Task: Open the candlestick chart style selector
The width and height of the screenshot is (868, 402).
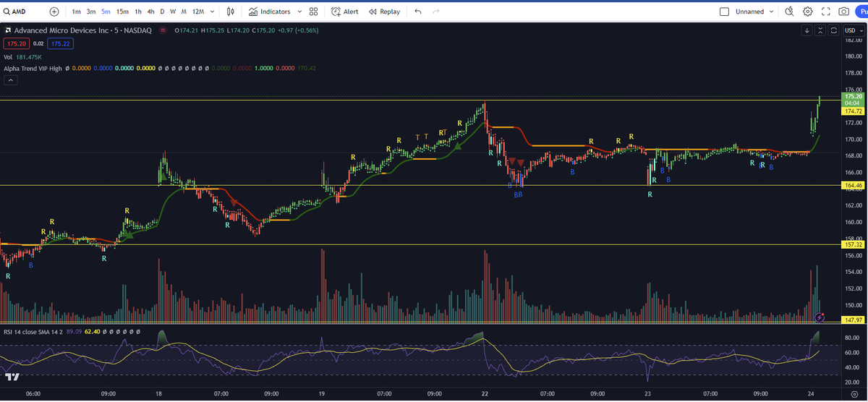Action: pos(231,12)
